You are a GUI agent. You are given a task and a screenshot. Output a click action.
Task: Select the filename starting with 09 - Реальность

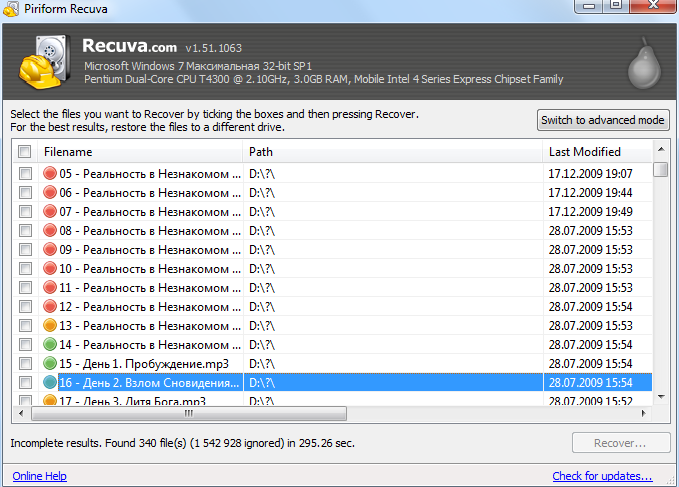tap(150, 250)
